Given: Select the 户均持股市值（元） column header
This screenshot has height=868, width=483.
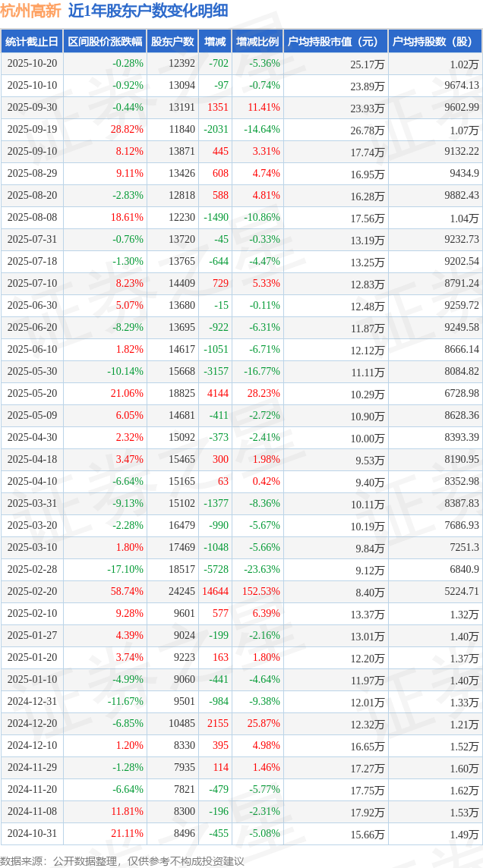Looking at the screenshot, I should point(335,42).
